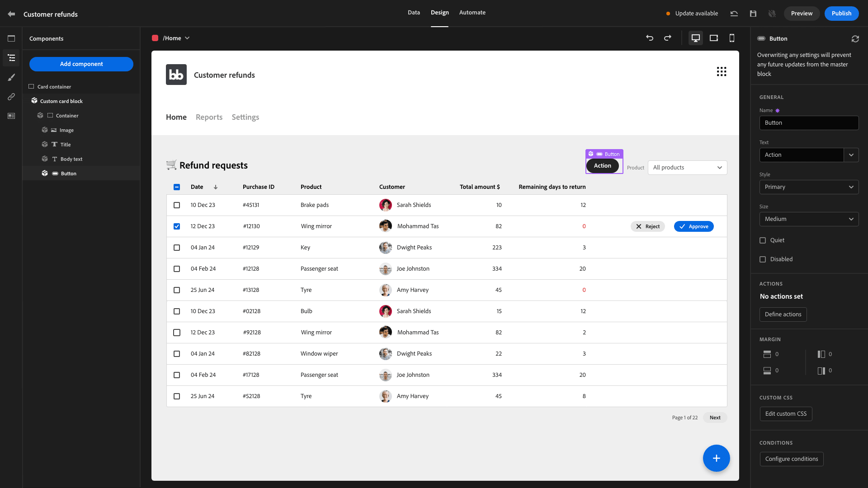The height and width of the screenshot is (488, 868).
Task: Check the row for purchase #45131
Action: click(177, 205)
